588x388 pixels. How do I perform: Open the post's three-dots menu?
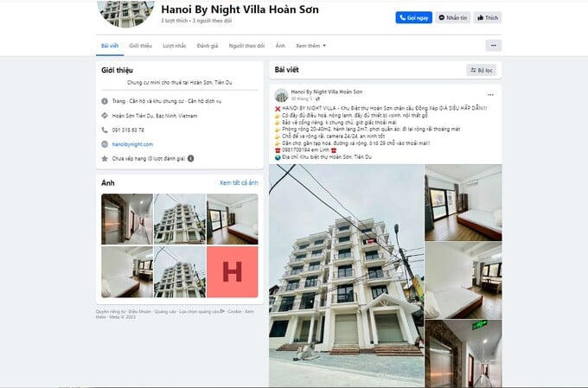click(490, 94)
